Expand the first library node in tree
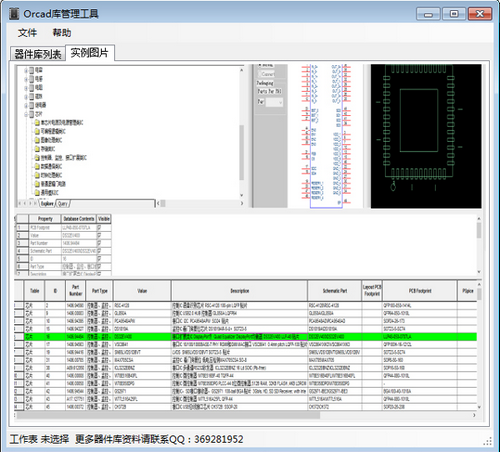500x452 pixels. pos(26,70)
